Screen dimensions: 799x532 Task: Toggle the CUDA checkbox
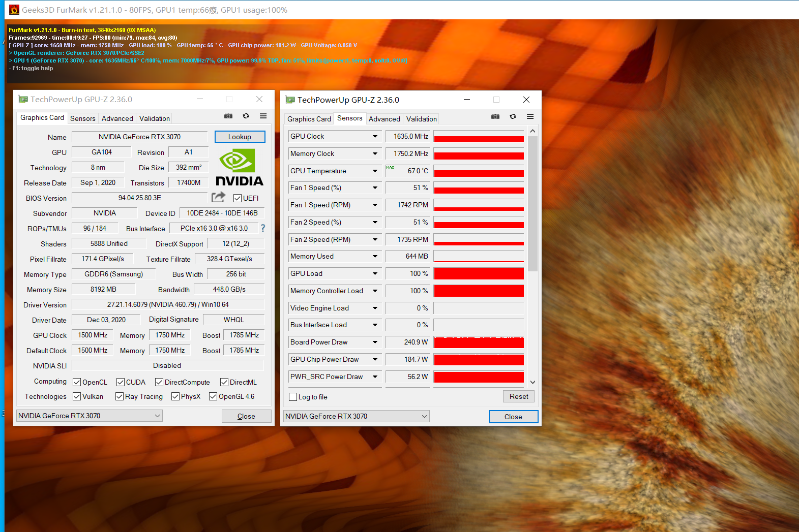[121, 382]
